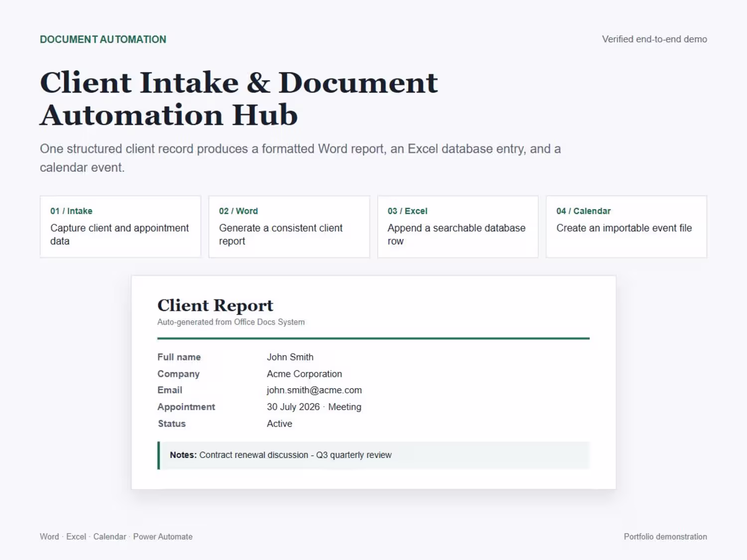
Task: Click the 'Company' field label
Action: pos(178,374)
